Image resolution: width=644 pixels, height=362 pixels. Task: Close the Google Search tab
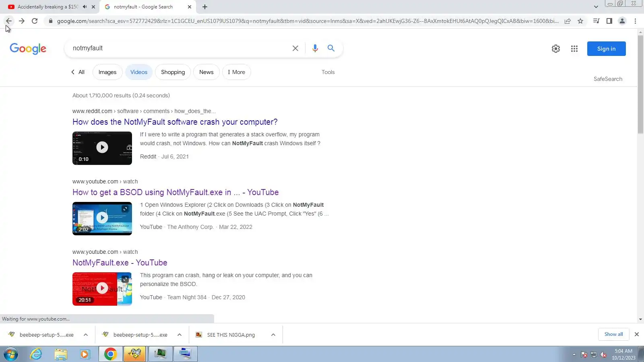coord(190,7)
